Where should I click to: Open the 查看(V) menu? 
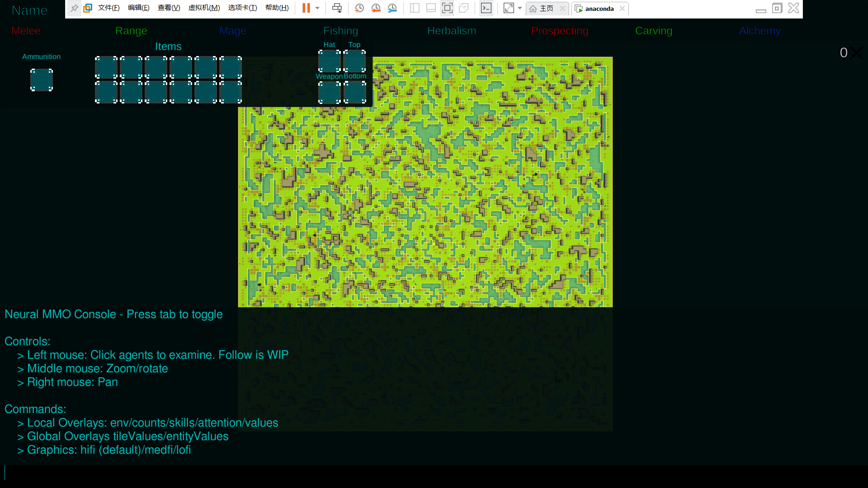(169, 8)
